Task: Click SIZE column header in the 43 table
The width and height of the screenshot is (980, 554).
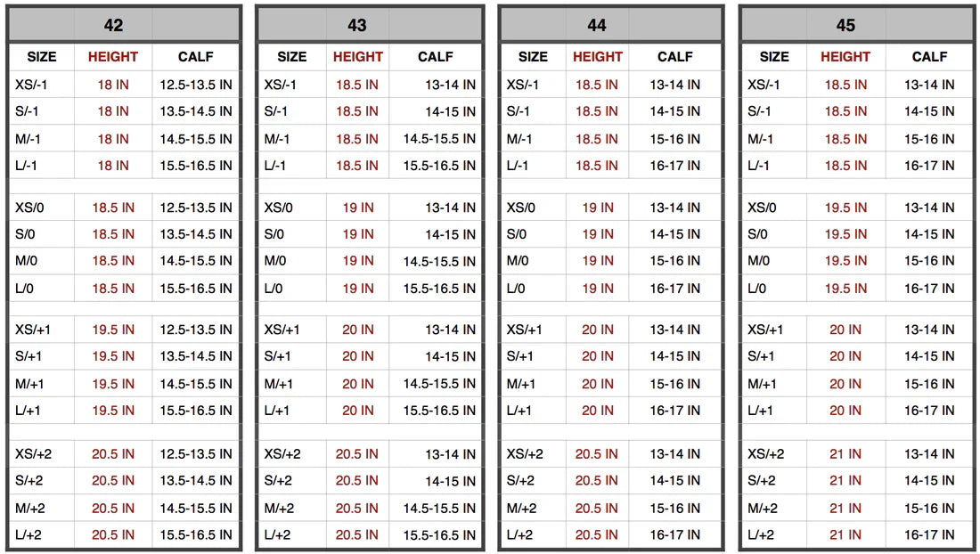Action: [291, 57]
